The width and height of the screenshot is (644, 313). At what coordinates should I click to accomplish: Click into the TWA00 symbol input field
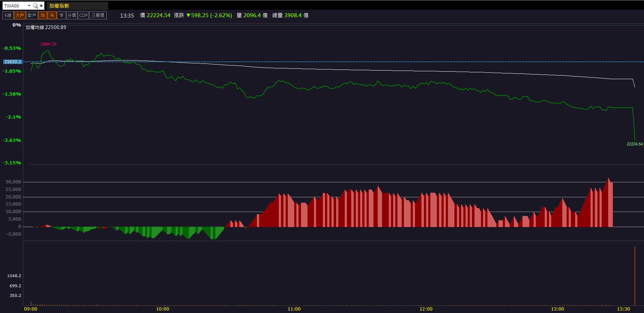pyautogui.click(x=15, y=6)
